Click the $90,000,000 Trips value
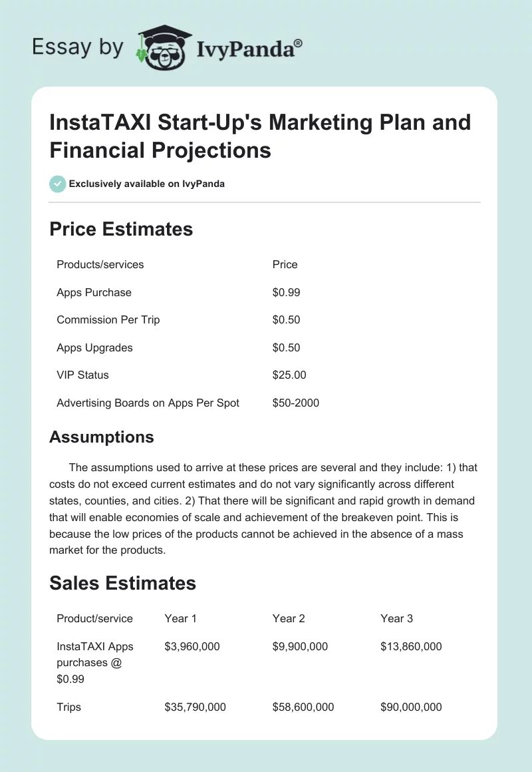Viewport: 532px width, 772px height. 411,707
